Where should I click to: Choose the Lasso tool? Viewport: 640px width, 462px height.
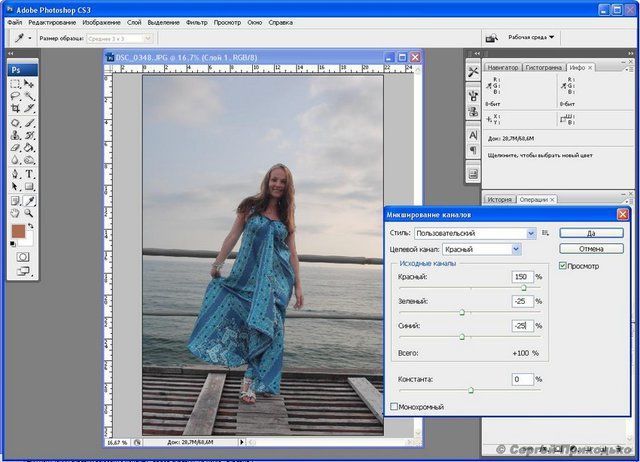(x=15, y=96)
